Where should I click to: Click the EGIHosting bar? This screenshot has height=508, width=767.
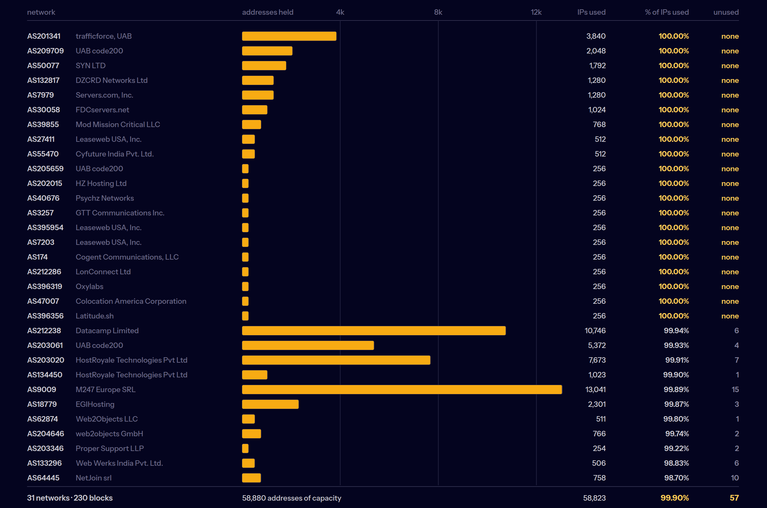pos(270,404)
